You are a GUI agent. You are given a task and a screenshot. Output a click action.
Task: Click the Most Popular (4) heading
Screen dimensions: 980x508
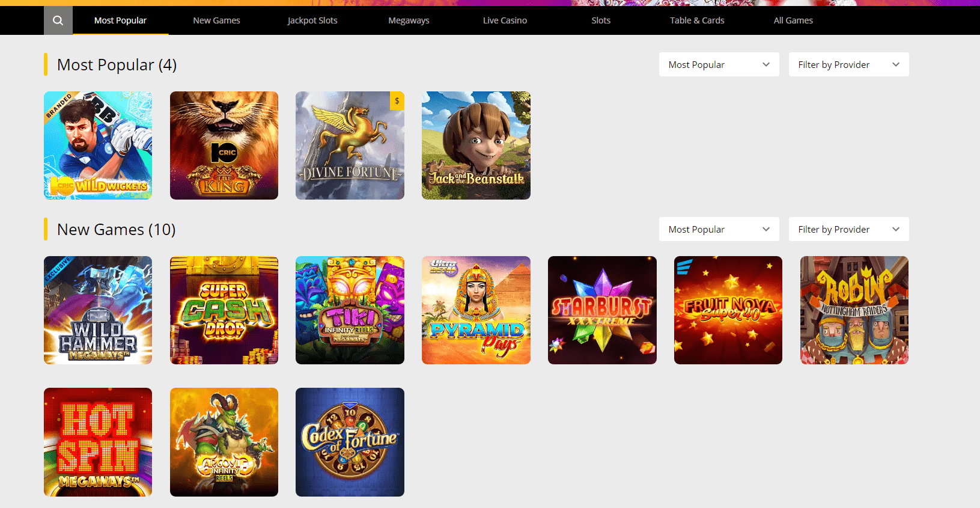[117, 65]
